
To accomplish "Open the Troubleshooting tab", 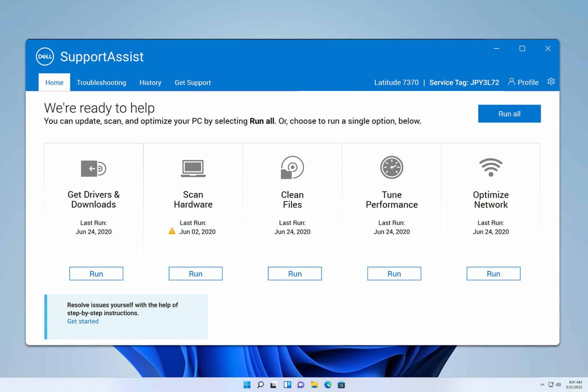I will [x=101, y=82].
